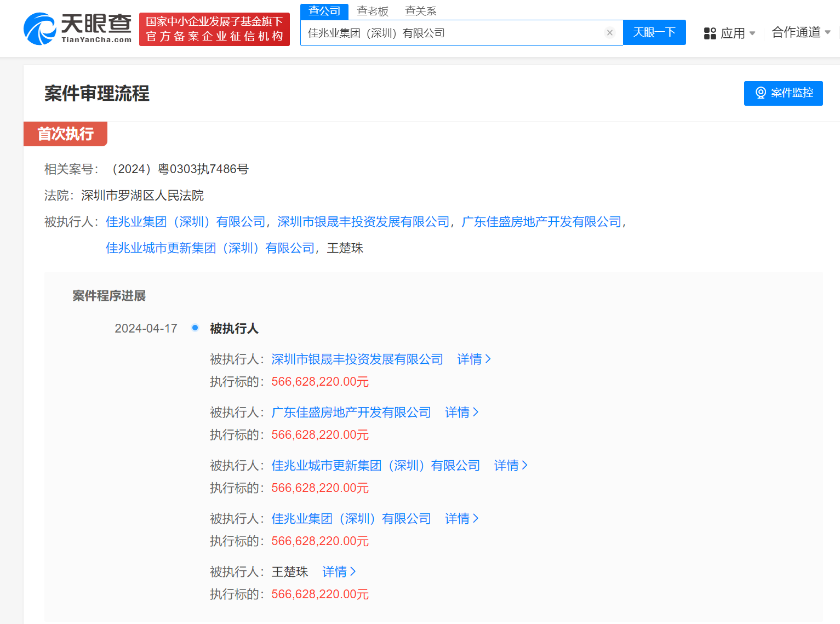Open 详情 expander for 深圳市银晟丰投资发展有限公司
The height and width of the screenshot is (624, 840).
(x=470, y=359)
